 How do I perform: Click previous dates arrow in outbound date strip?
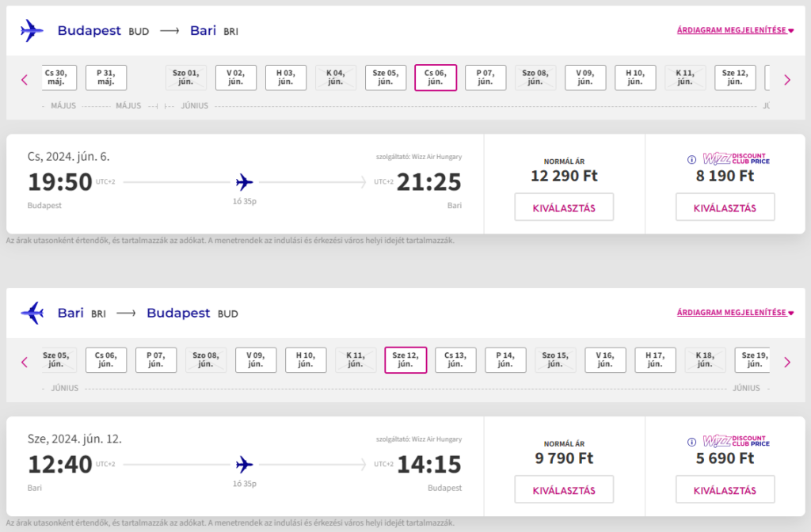click(x=25, y=79)
